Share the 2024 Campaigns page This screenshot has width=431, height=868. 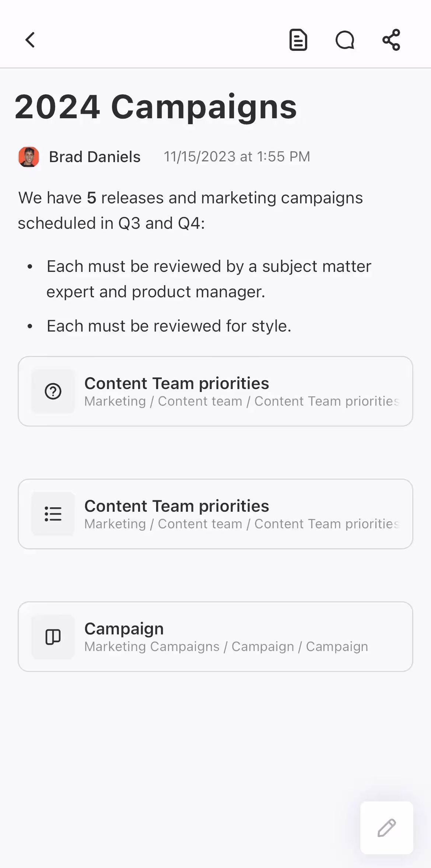coord(391,40)
